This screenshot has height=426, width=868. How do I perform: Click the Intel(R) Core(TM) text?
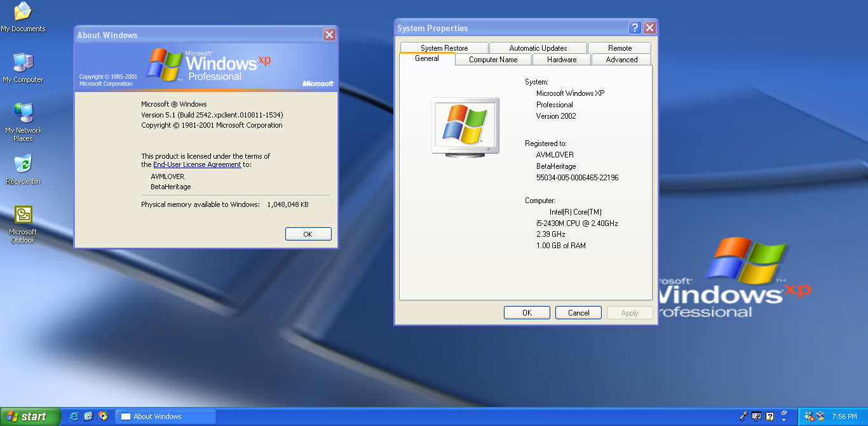click(575, 212)
